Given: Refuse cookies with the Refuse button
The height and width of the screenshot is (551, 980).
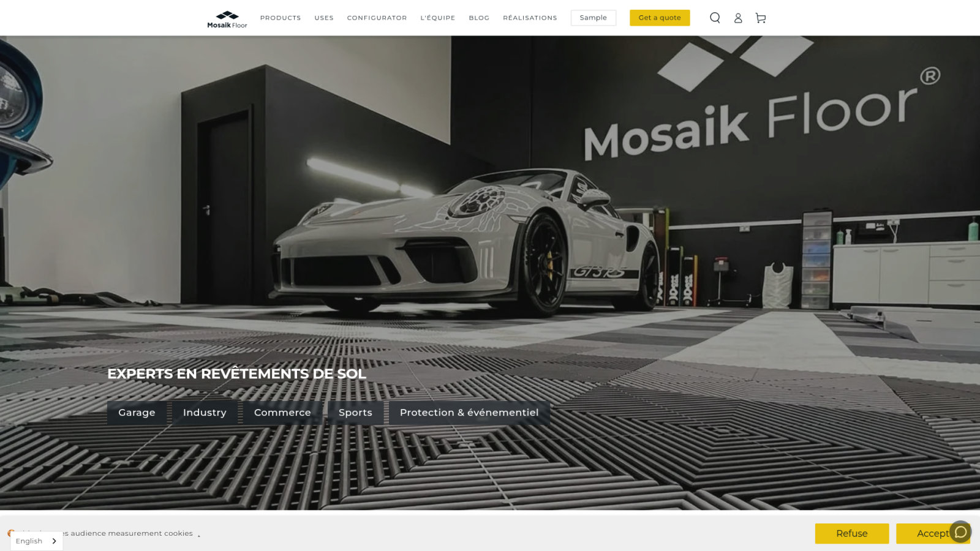Looking at the screenshot, I should coord(852,533).
